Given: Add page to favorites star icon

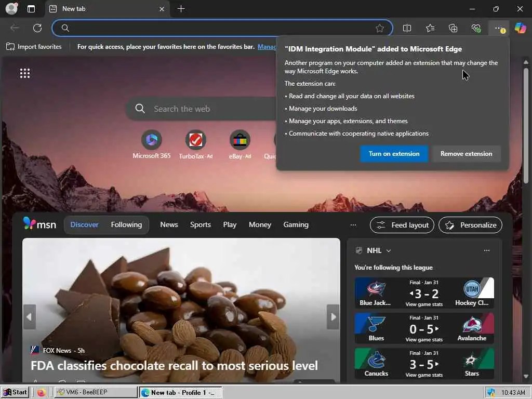Looking at the screenshot, I should click(380, 28).
